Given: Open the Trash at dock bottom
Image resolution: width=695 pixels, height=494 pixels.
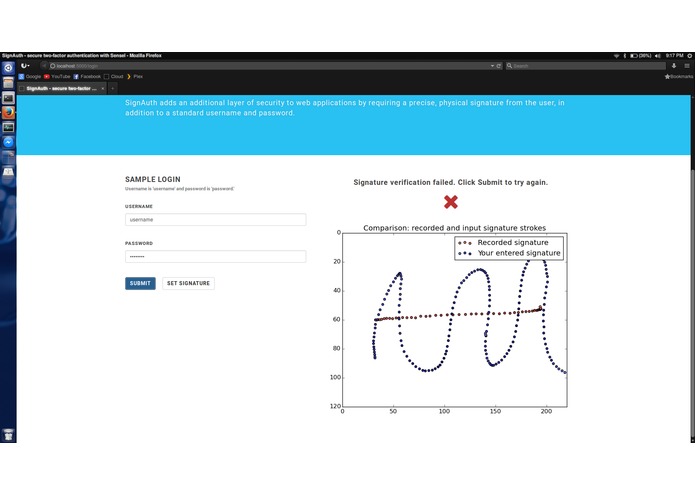Looking at the screenshot, I should tap(8, 435).
